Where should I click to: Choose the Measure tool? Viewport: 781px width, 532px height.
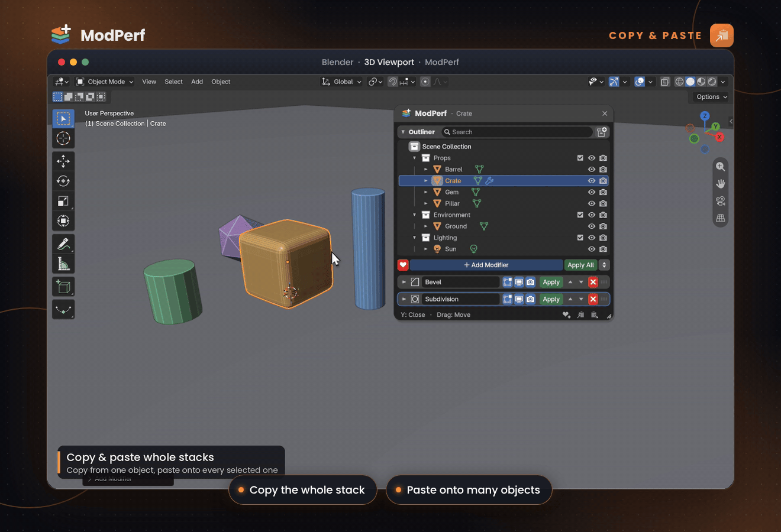pyautogui.click(x=63, y=264)
